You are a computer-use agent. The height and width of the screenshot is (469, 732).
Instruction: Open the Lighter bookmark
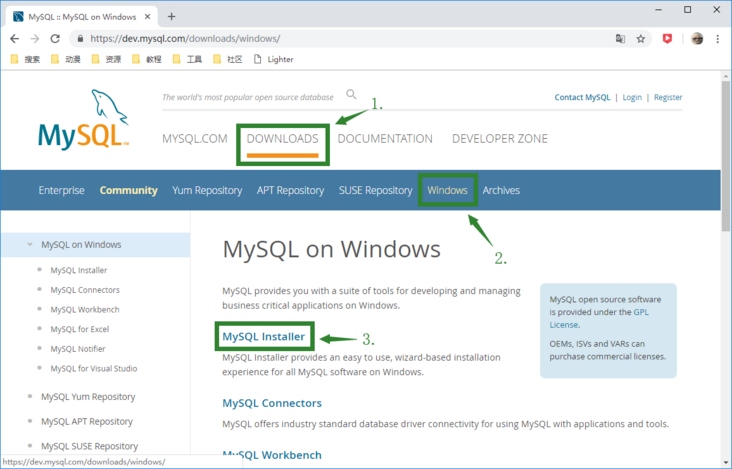274,59
